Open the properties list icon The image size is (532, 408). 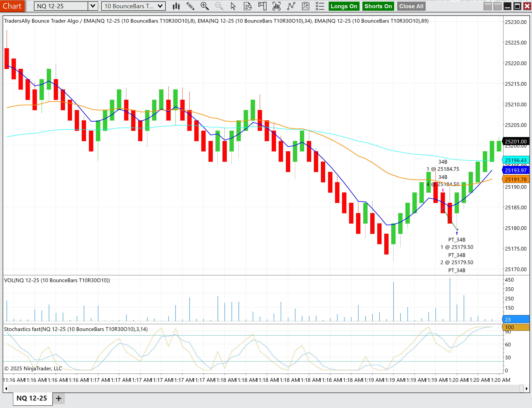point(320,6)
